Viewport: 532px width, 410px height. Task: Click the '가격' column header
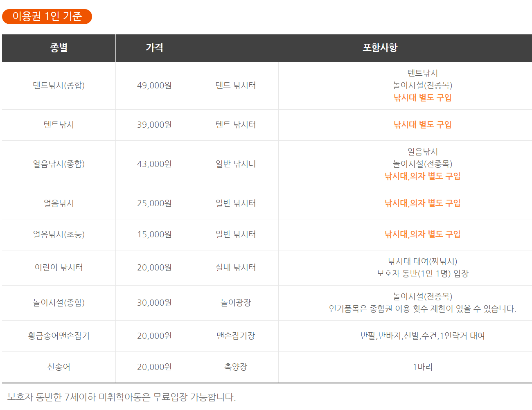tap(154, 48)
